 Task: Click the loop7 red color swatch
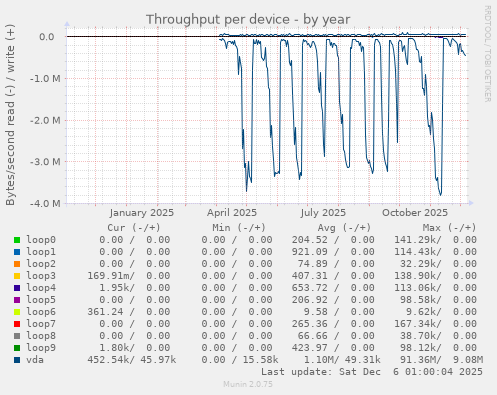click(17, 324)
